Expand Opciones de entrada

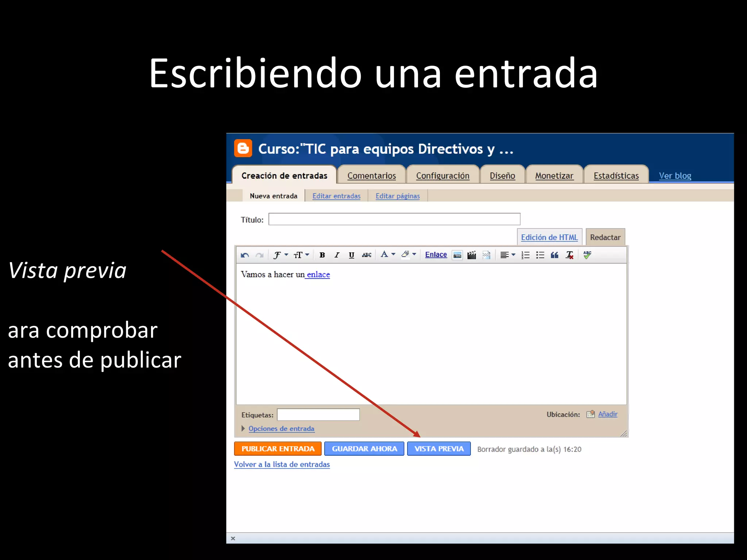pyautogui.click(x=281, y=428)
